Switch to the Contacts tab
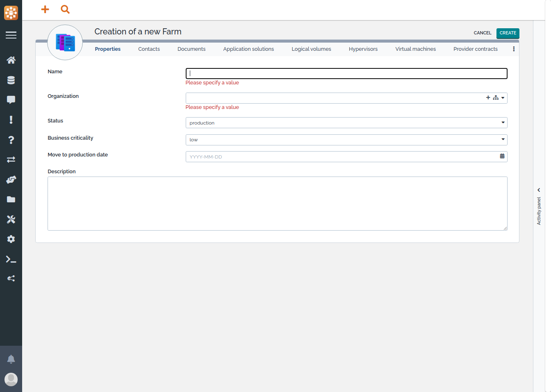The height and width of the screenshot is (392, 551). click(149, 49)
